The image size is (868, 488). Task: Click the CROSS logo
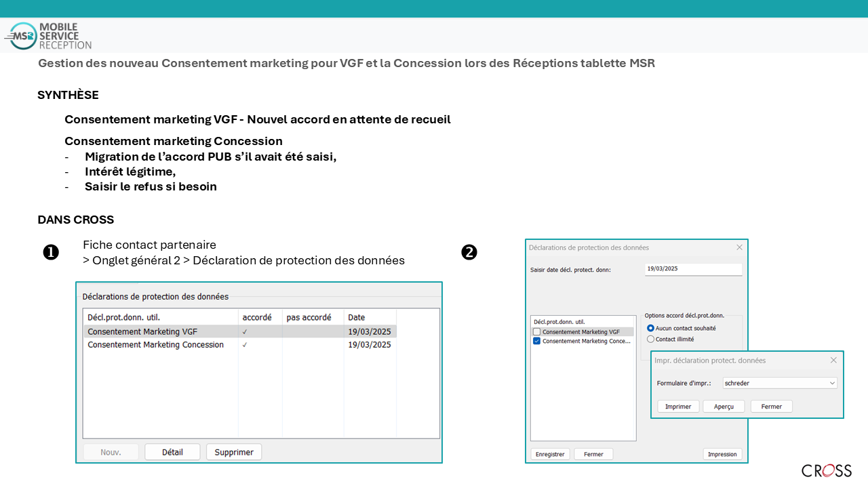point(827,470)
